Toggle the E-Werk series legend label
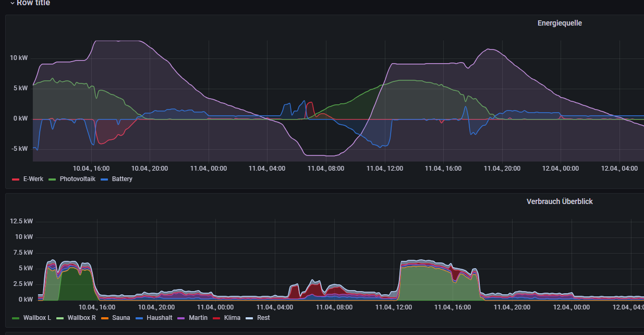The image size is (644, 335). click(x=33, y=179)
